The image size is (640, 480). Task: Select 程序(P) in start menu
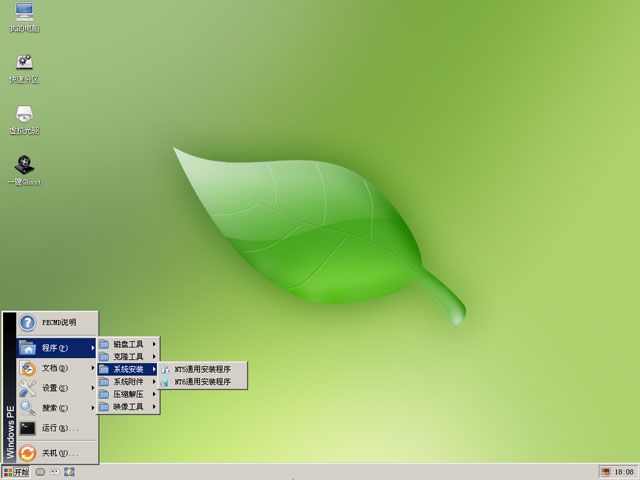click(56, 348)
